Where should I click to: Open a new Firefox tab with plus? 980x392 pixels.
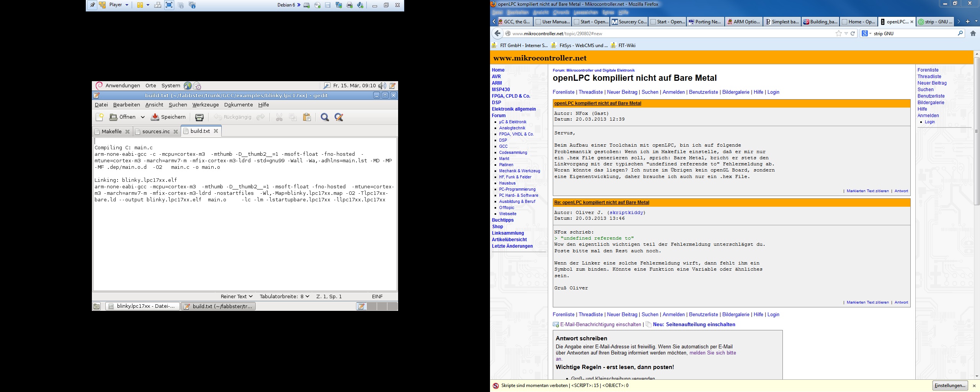[968, 21]
